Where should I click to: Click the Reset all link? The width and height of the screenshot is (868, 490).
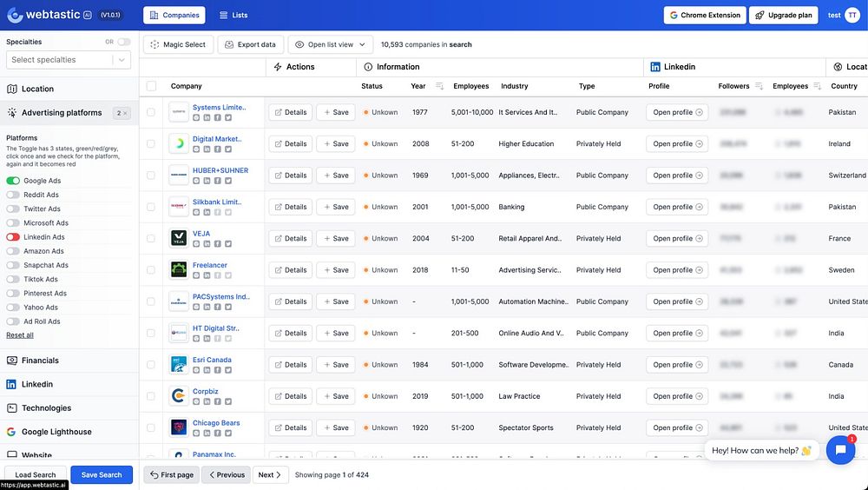(20, 335)
